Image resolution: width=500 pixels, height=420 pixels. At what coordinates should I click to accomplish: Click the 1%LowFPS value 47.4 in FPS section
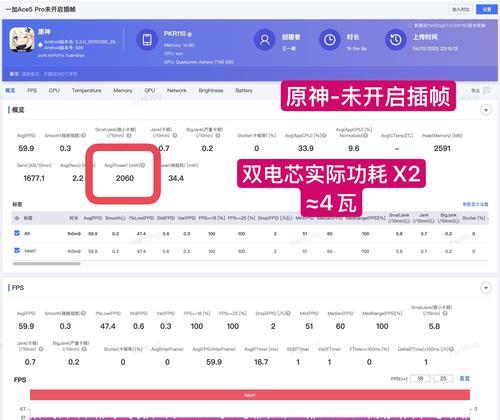[108, 326]
